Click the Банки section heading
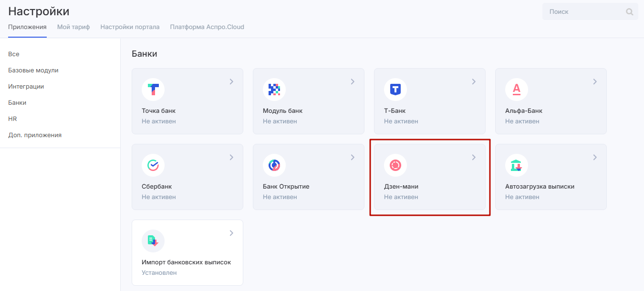 click(145, 54)
